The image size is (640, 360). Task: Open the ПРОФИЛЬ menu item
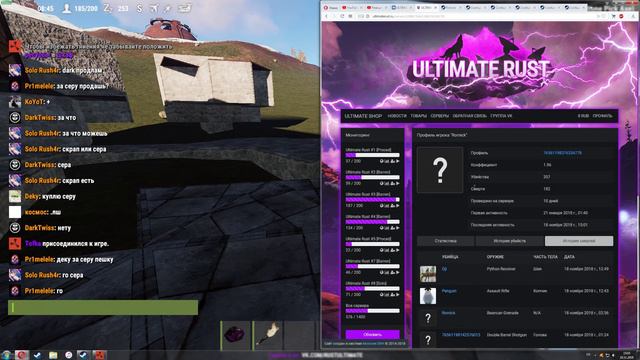[x=602, y=116]
